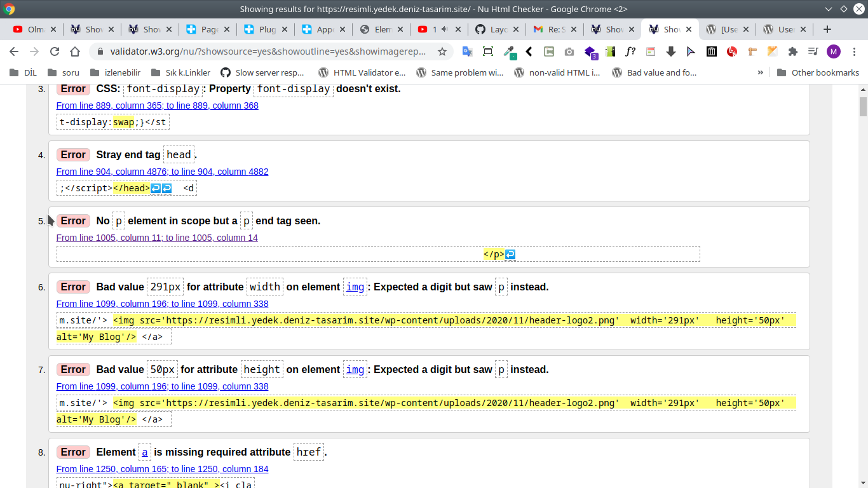Follow 'From line 1250, column 165' link

(x=162, y=469)
